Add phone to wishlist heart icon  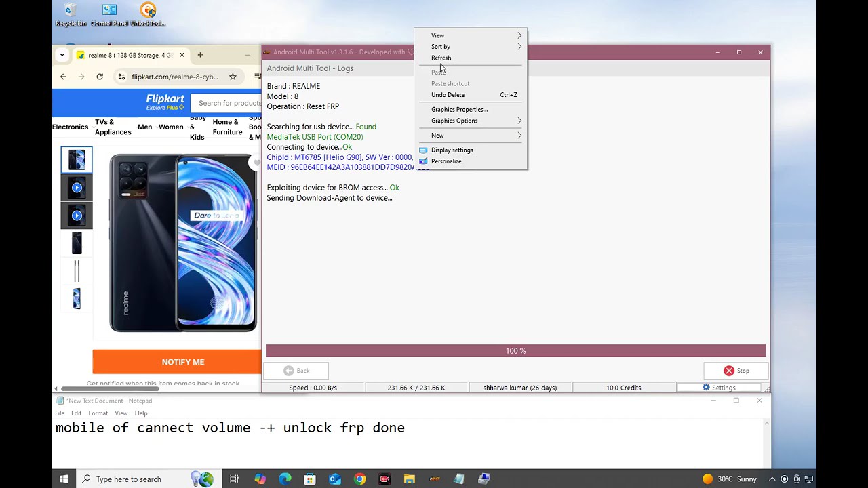click(x=256, y=163)
